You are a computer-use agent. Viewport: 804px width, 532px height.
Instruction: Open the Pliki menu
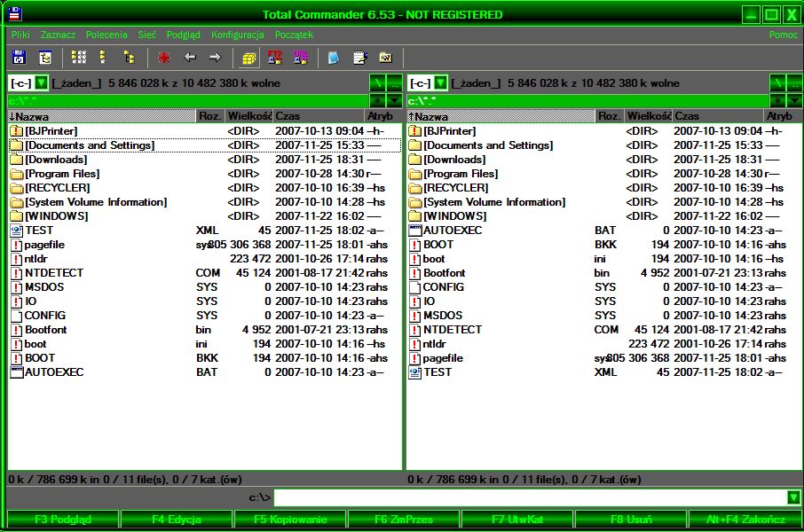[x=20, y=35]
